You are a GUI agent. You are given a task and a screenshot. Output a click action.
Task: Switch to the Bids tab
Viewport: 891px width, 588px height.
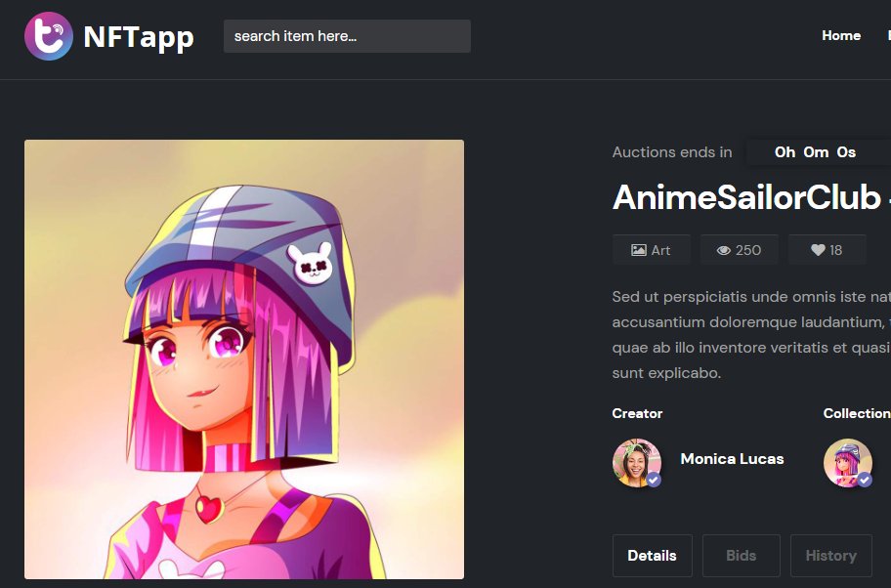click(x=741, y=556)
